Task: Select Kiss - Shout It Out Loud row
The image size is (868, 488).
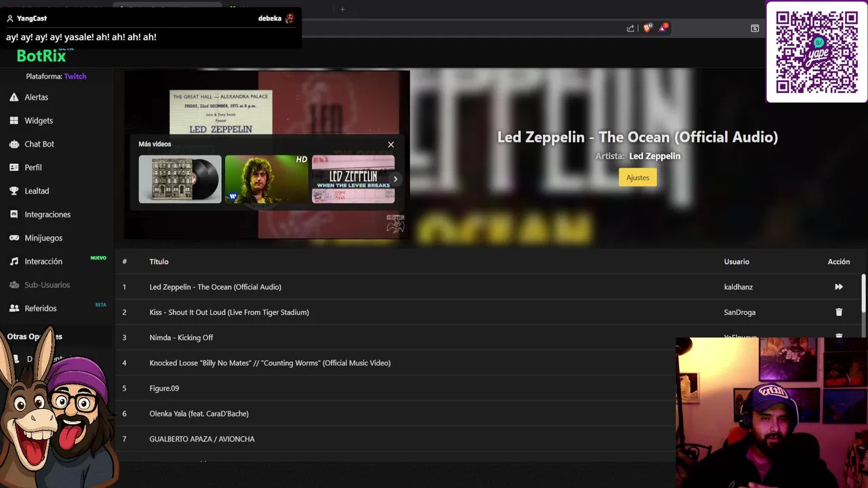Action: tap(488, 312)
